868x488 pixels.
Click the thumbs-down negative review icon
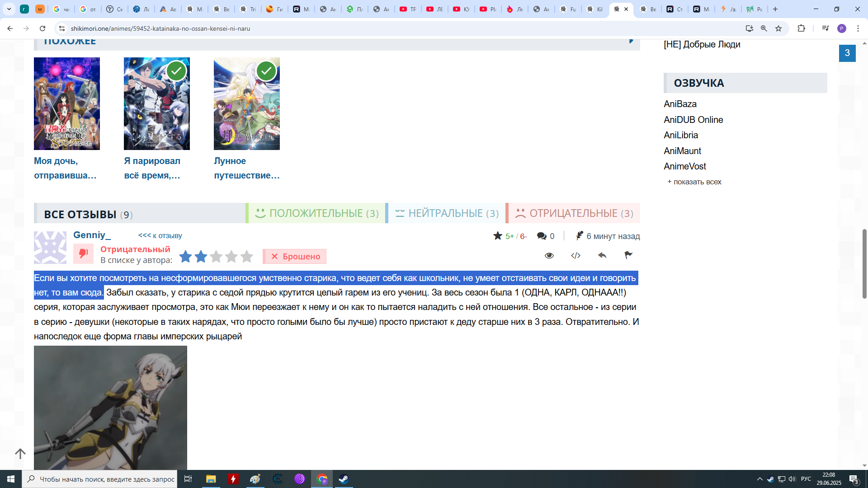[84, 254]
